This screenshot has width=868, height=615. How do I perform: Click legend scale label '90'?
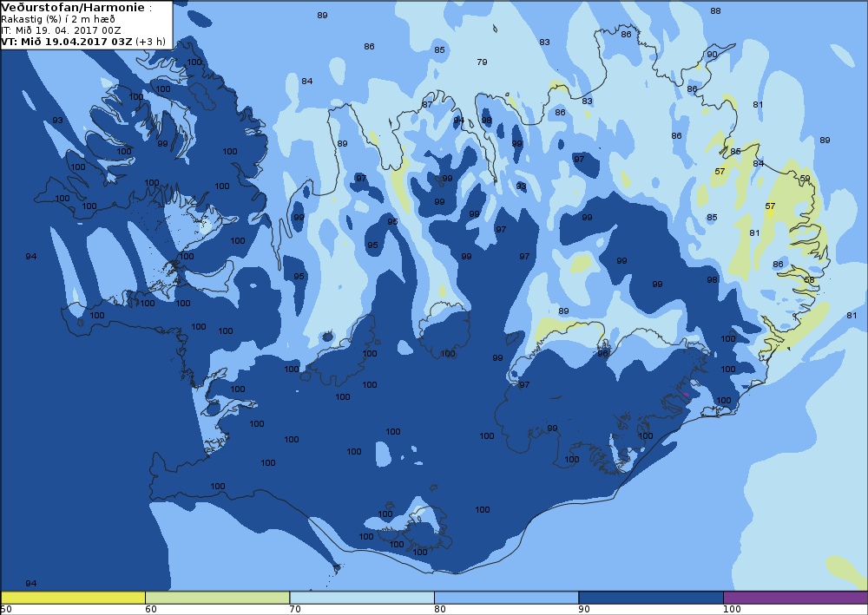[584, 610]
